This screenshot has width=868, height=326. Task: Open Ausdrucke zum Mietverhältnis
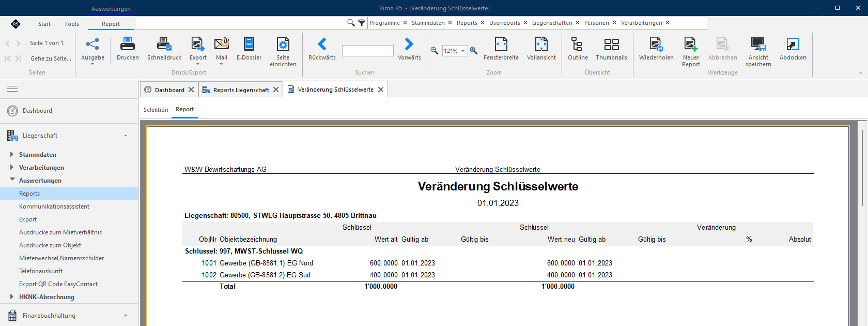click(60, 232)
